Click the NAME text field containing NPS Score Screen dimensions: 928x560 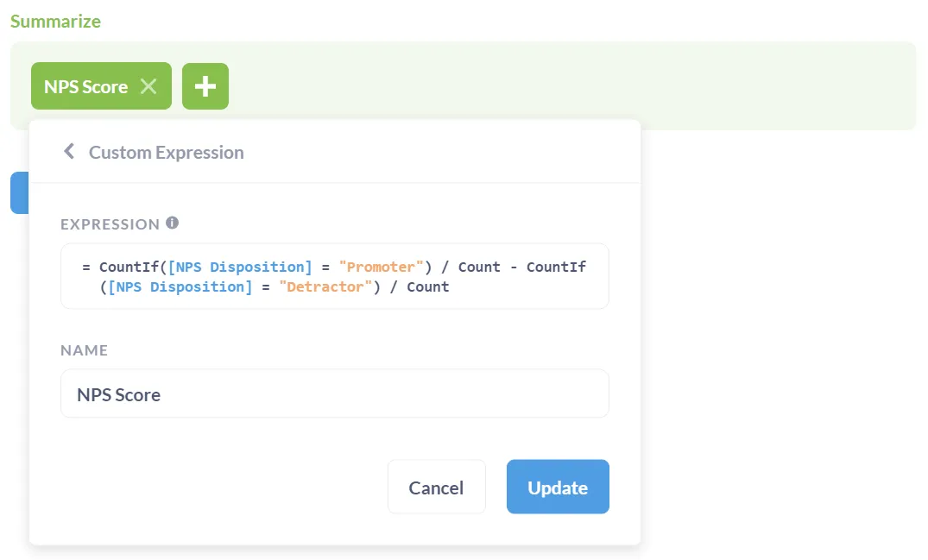point(333,394)
